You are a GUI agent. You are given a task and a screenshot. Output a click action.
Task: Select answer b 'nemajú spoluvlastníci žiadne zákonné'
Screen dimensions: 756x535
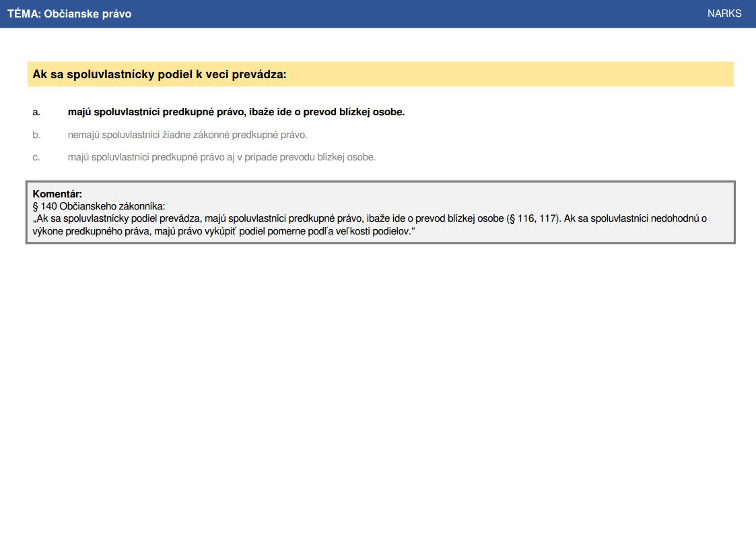[x=187, y=135]
